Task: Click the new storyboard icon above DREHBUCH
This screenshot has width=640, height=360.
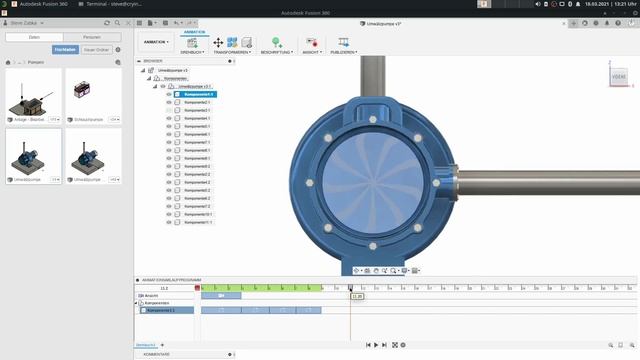Action: click(x=192, y=42)
